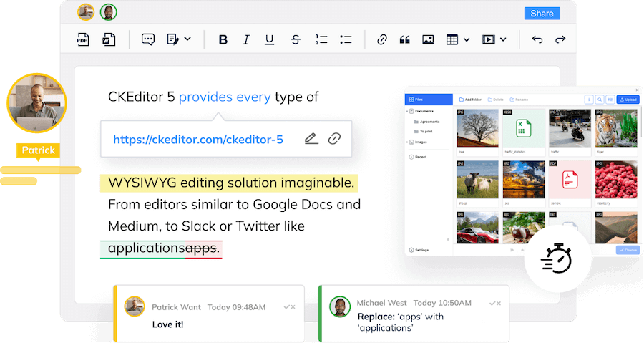Viewport: 644px width, 343px height.
Task: Insert a table
Action: pos(452,39)
